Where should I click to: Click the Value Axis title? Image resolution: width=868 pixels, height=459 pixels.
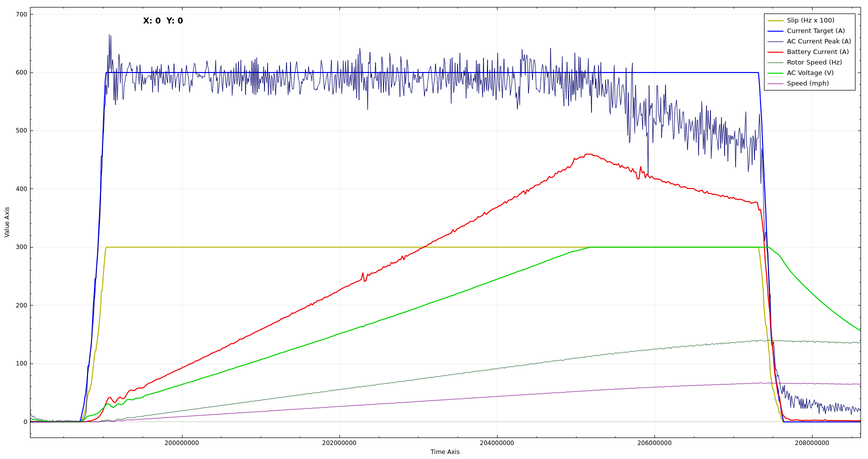tap(7, 222)
